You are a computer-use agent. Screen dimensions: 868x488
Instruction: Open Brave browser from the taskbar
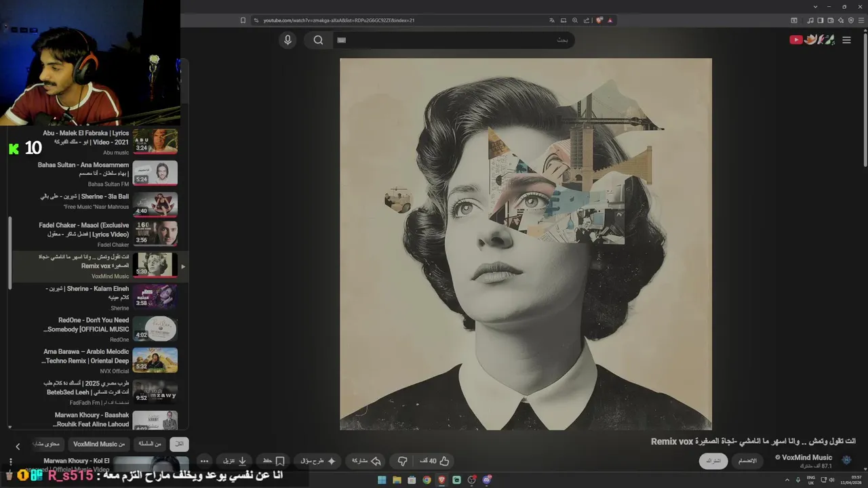(441, 480)
